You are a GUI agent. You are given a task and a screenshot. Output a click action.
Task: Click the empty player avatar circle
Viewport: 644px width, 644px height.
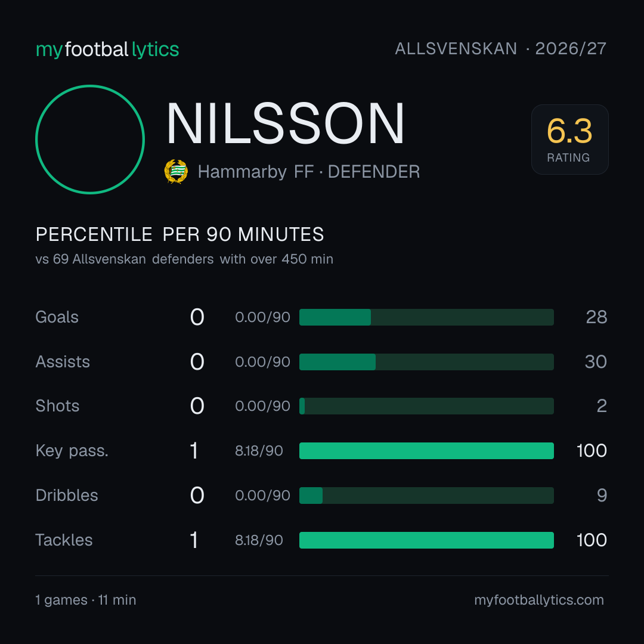[x=90, y=139]
